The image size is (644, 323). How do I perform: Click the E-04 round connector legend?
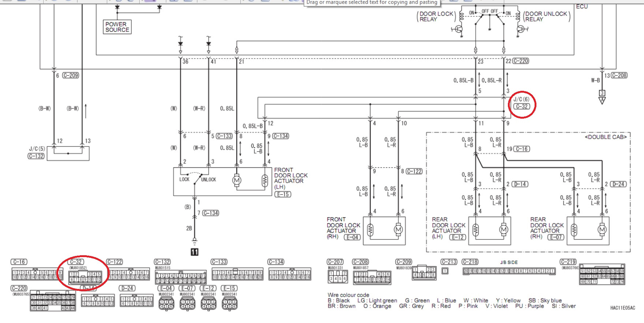(x=166, y=303)
